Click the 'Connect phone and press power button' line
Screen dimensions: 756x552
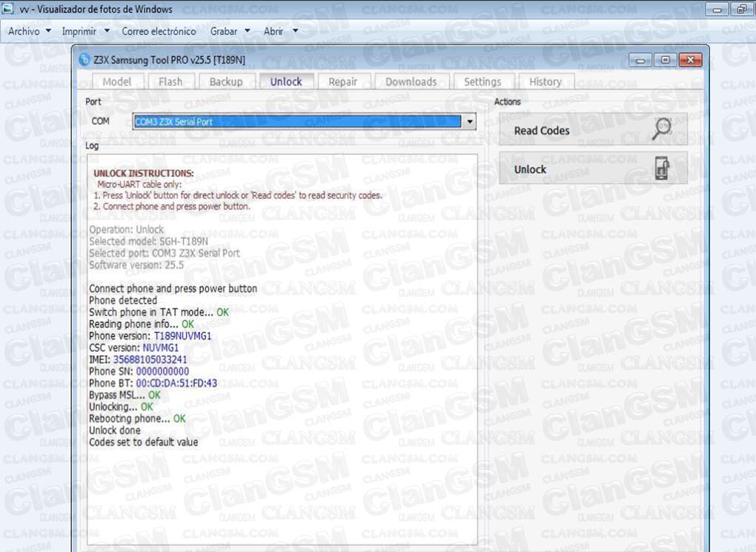[173, 288]
